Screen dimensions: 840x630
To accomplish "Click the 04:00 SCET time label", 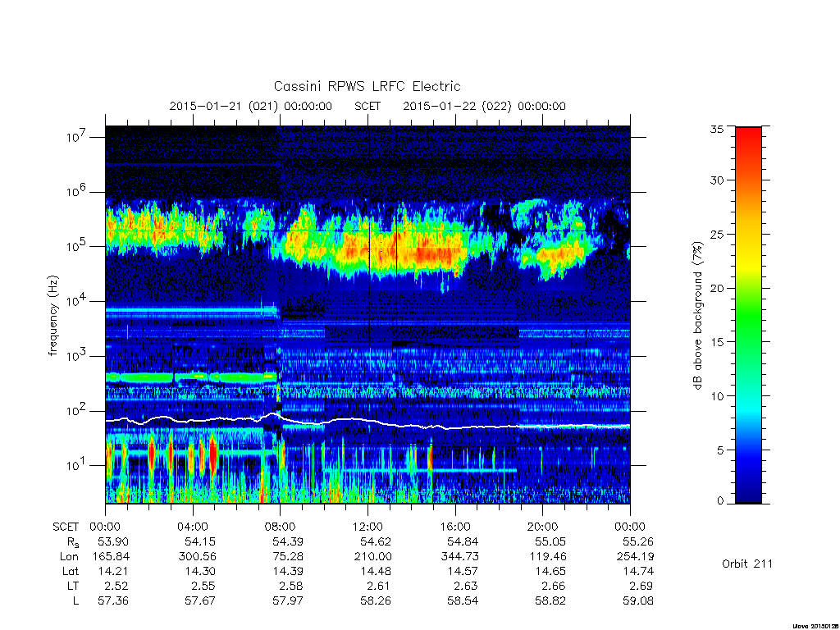I will click(x=193, y=527).
